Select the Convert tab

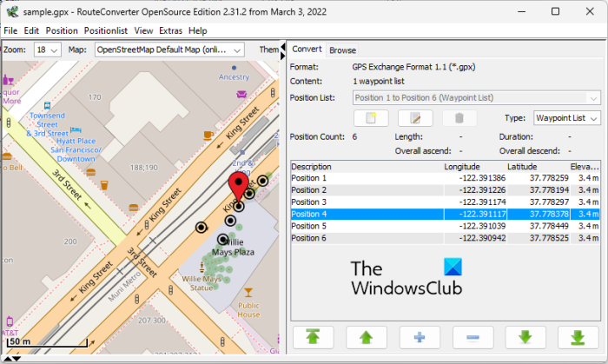[x=307, y=50]
